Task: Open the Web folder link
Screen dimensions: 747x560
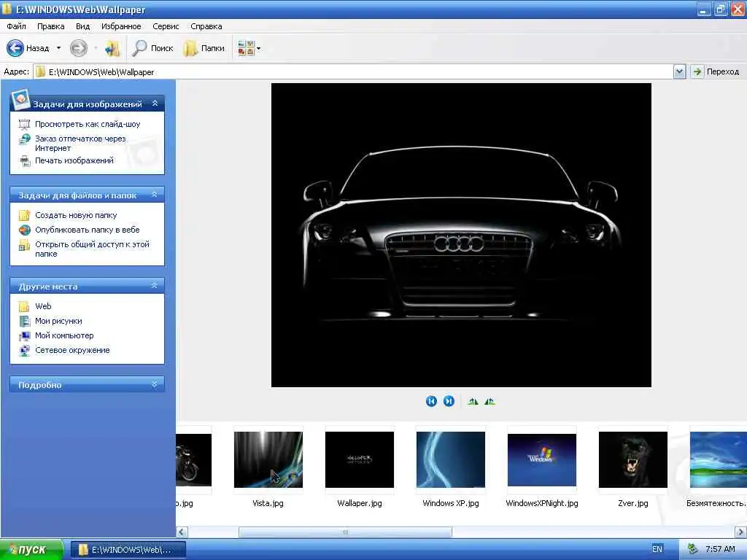Action: [43, 306]
